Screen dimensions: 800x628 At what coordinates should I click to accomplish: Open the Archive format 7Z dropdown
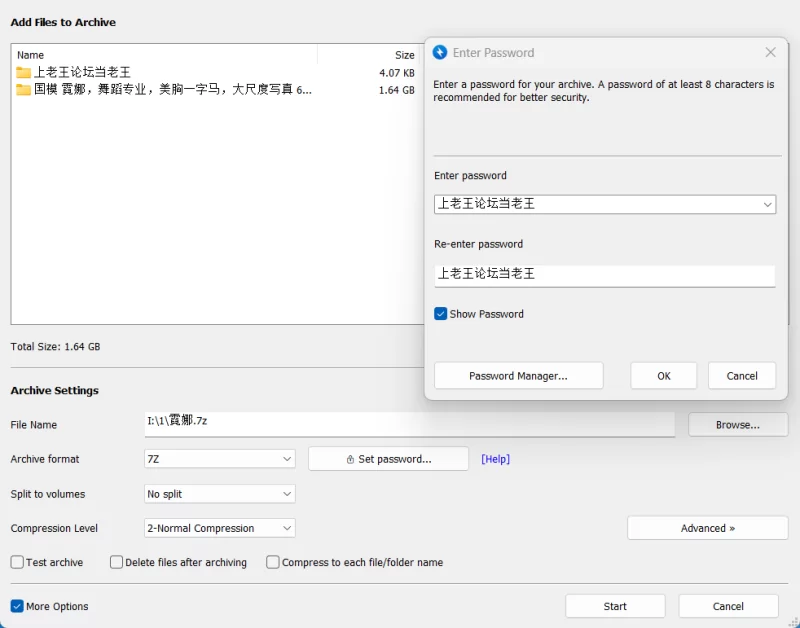point(220,459)
